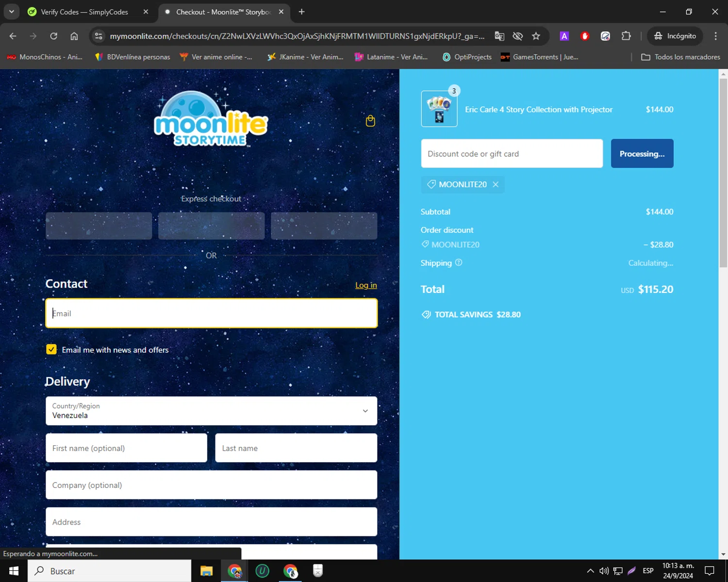Screen dimensions: 728x582
Task: Click the Discount code or gift card field
Action: pyautogui.click(x=512, y=154)
